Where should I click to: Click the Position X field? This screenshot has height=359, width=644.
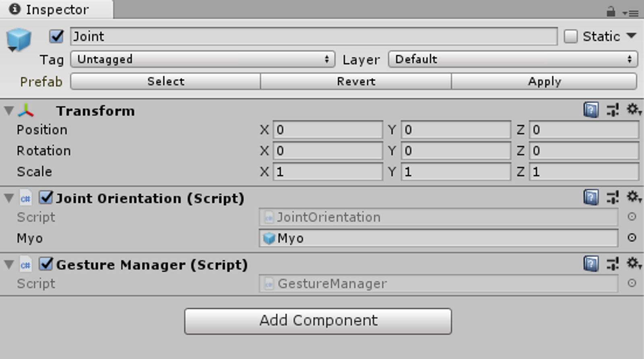[x=328, y=130]
